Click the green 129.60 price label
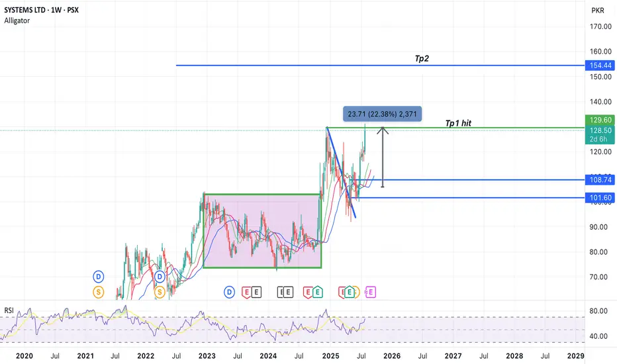The width and height of the screenshot is (617, 364). tap(600, 120)
